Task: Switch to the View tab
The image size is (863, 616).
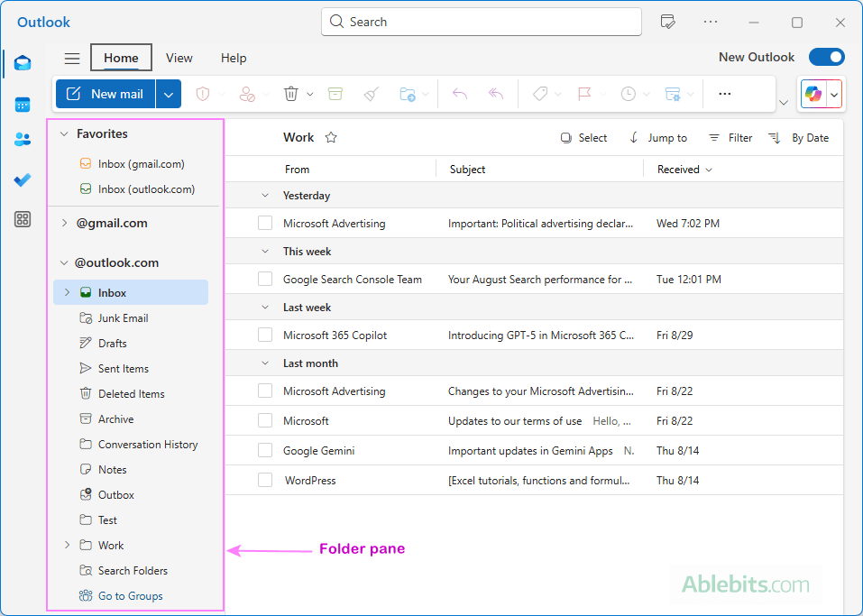Action: pyautogui.click(x=179, y=58)
